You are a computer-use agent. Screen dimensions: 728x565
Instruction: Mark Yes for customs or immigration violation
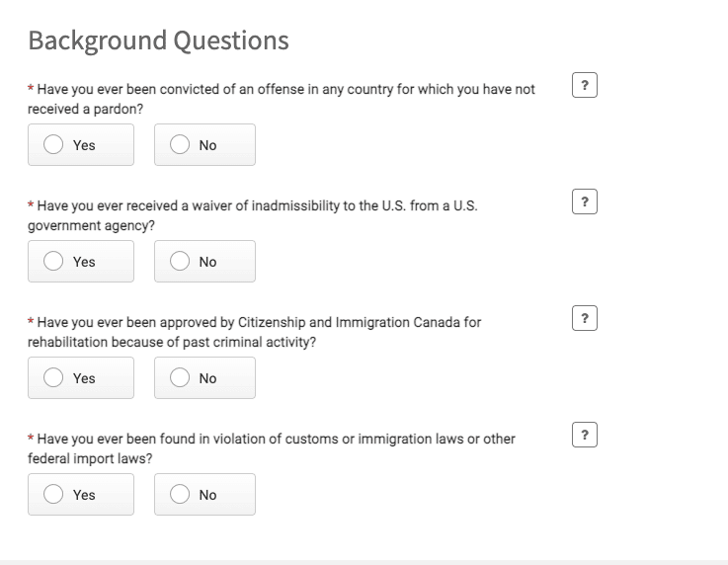[x=81, y=495]
